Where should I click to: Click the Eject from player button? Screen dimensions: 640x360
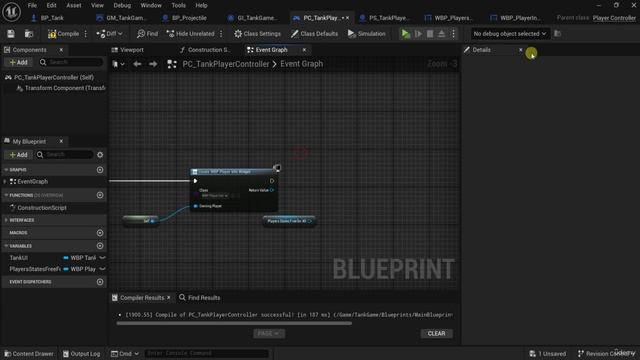pos(442,34)
